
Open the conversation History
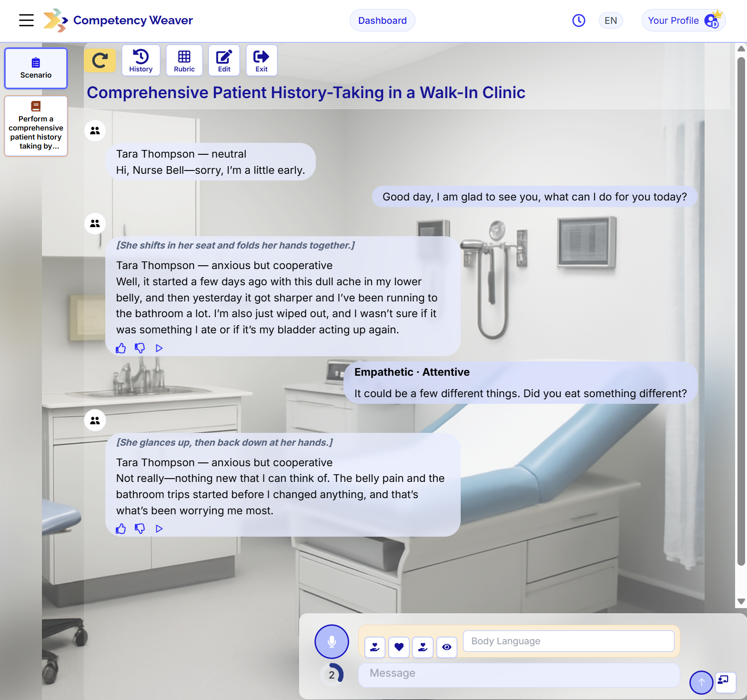point(141,60)
